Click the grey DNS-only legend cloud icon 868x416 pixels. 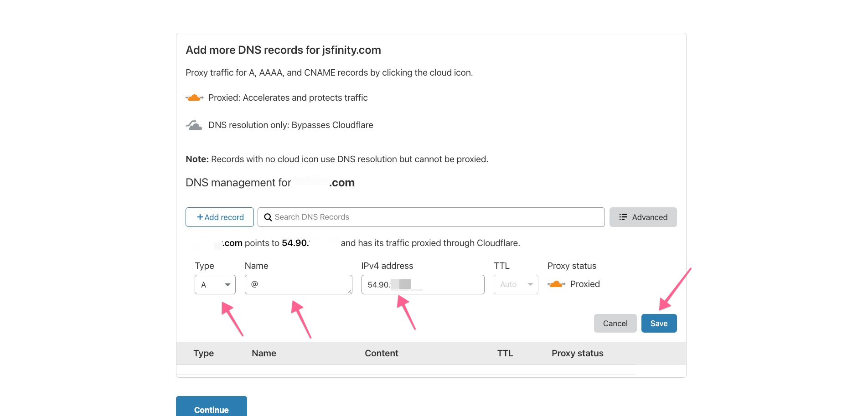[x=194, y=125]
